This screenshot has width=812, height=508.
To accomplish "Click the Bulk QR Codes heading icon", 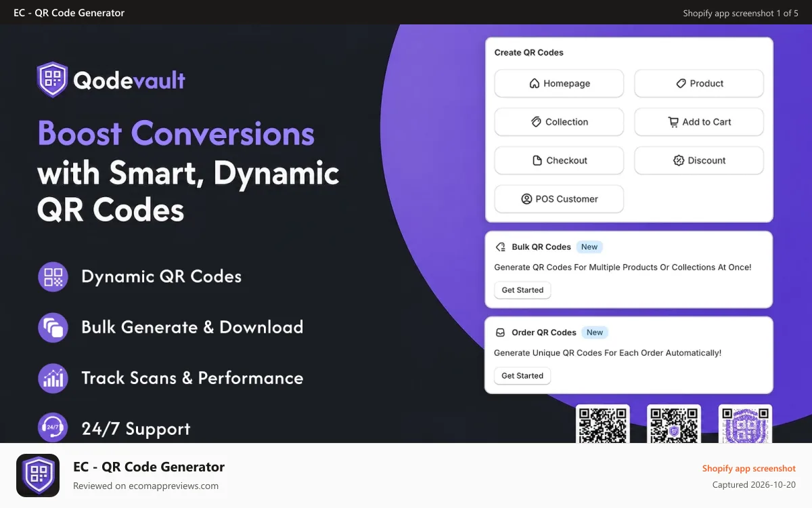I will point(501,247).
